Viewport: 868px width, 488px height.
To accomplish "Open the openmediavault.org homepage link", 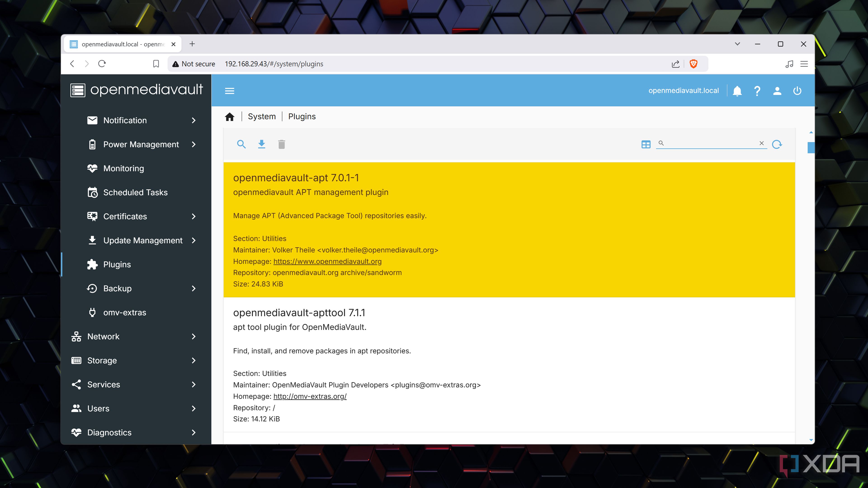I will [327, 261].
